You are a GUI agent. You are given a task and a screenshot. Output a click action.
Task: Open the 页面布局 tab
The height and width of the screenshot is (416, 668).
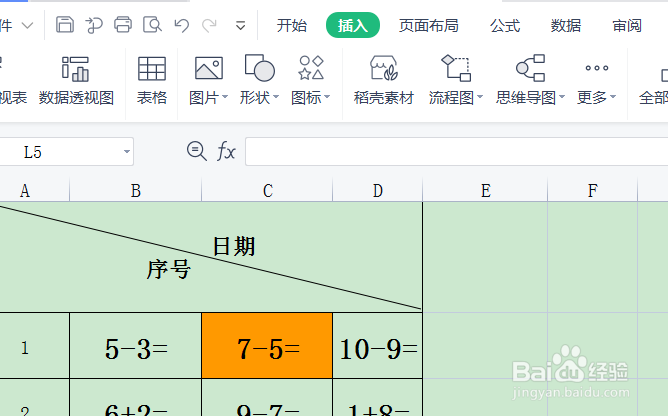click(x=429, y=26)
